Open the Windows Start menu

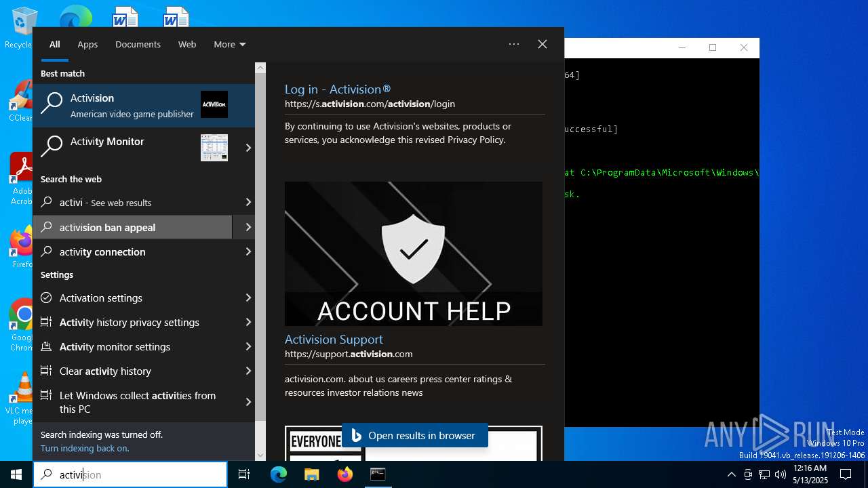tap(16, 474)
